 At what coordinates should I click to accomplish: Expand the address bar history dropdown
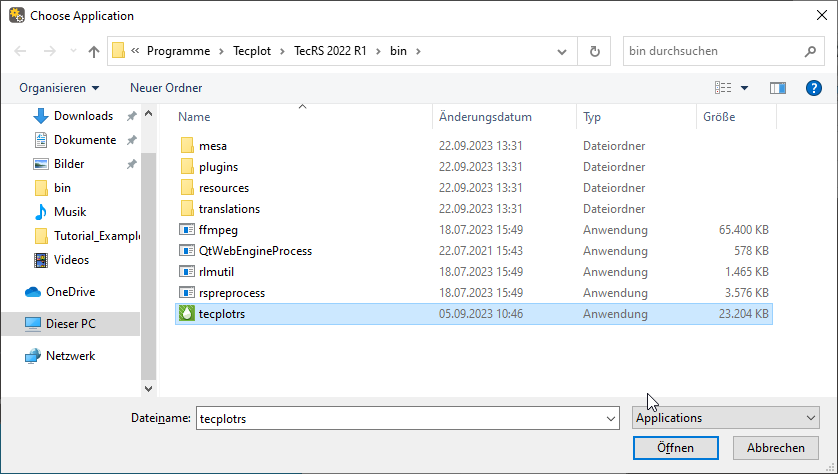point(562,52)
